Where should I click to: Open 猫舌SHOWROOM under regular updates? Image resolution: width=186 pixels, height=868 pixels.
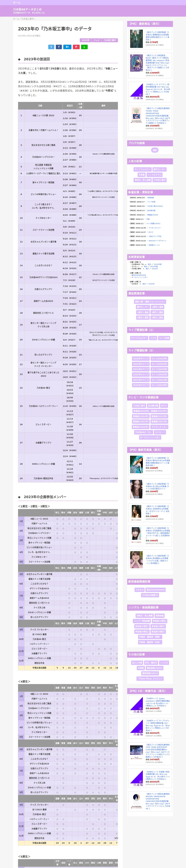(x=139, y=275)
